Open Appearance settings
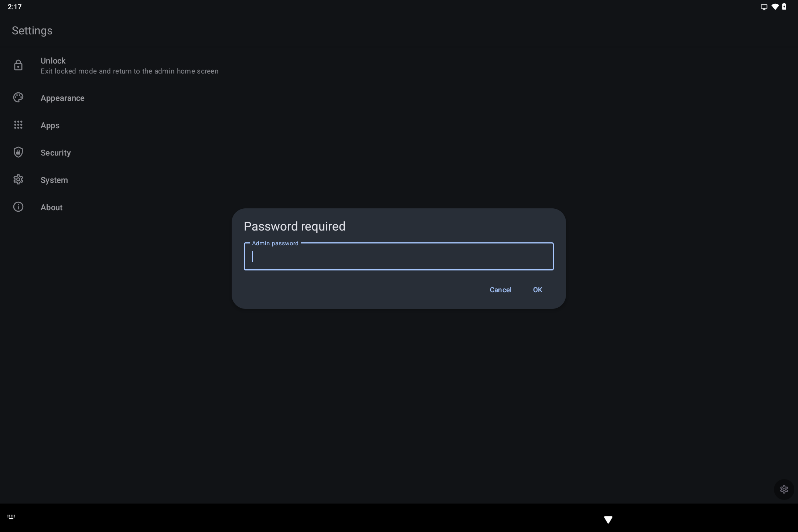This screenshot has width=798, height=532. 399,98
